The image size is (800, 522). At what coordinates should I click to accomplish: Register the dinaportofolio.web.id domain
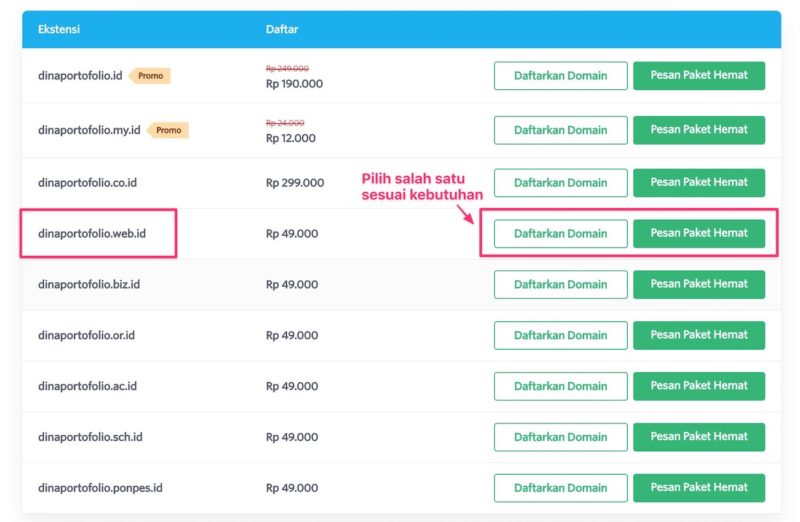(x=560, y=234)
